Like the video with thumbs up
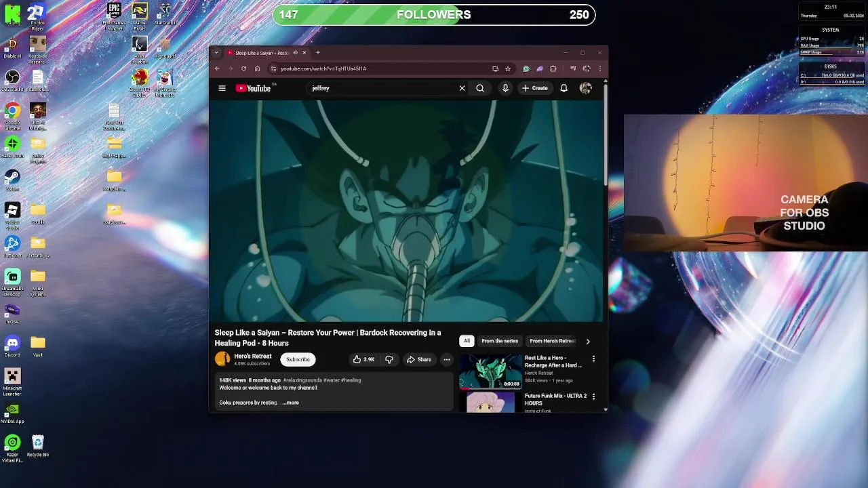Image resolution: width=868 pixels, height=488 pixels. (x=363, y=360)
